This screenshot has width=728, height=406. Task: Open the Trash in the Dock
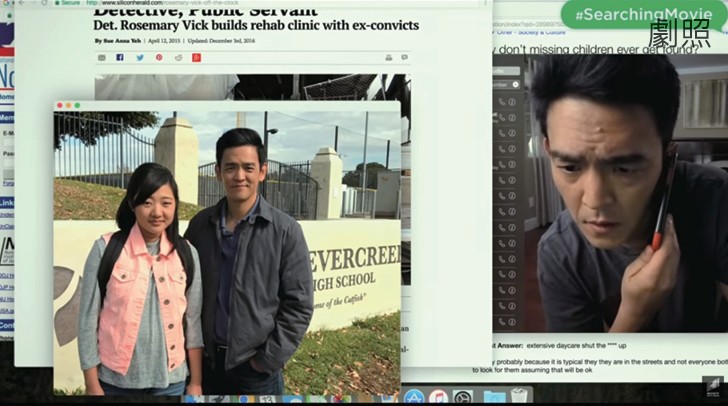coord(519,396)
